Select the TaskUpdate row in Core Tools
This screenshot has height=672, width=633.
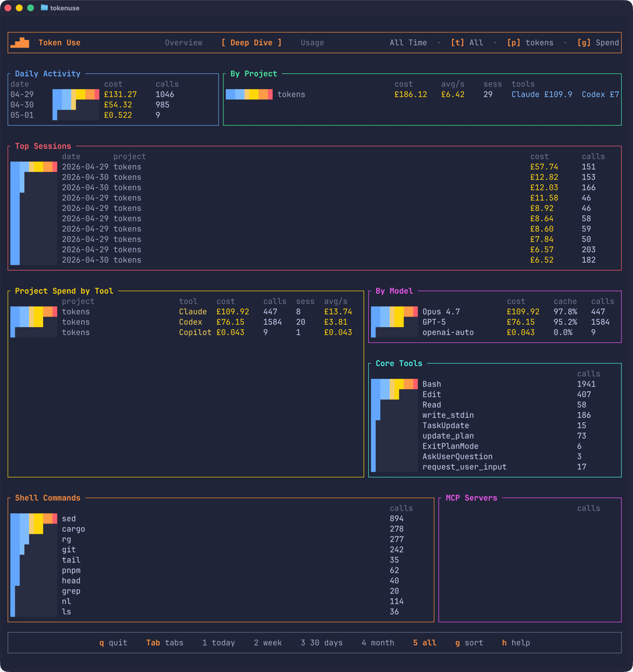[x=495, y=426]
